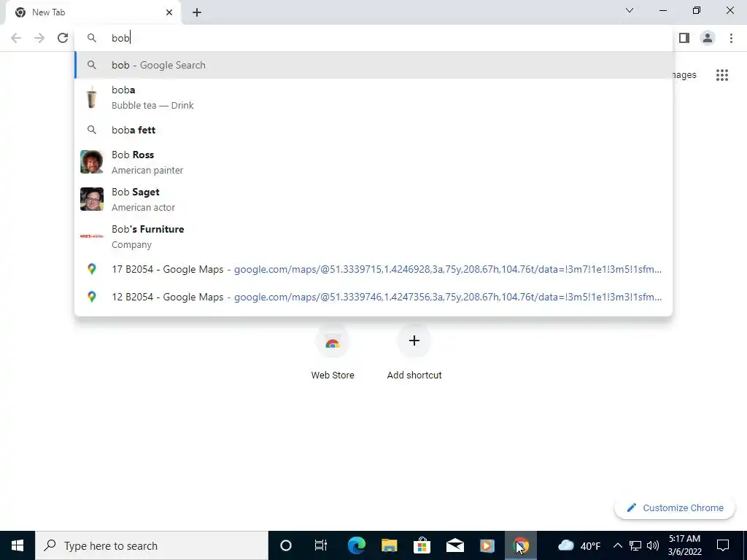Click the Add shortcut plus button
Viewport: 747px width, 560px height.
tap(414, 341)
